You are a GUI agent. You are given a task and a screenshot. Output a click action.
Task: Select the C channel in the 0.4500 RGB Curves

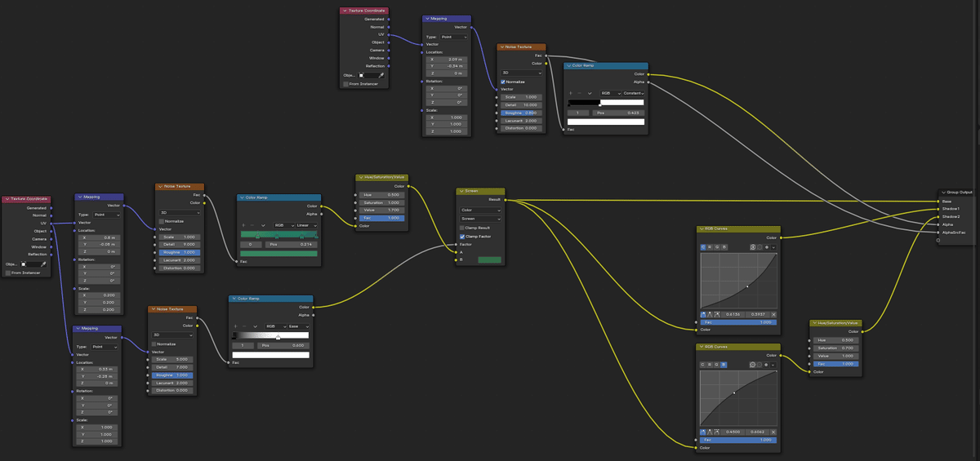(702, 365)
